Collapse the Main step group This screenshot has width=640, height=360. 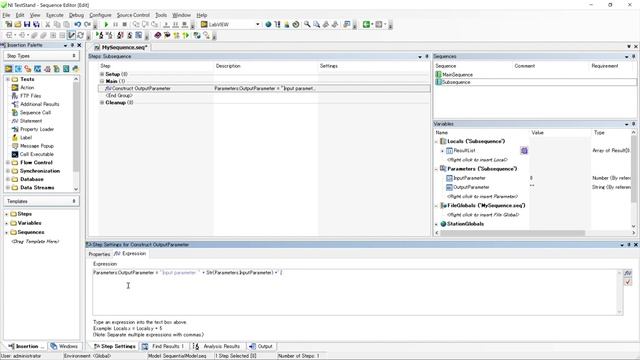pos(102,81)
